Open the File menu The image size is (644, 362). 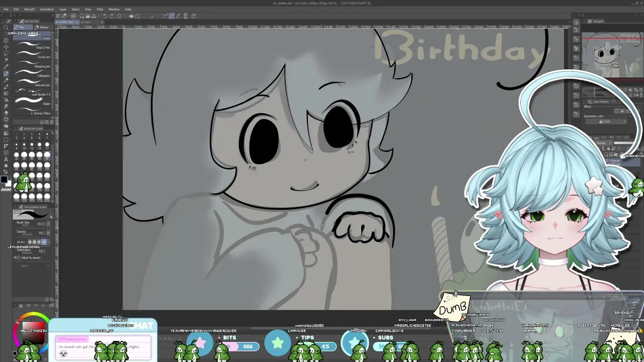(6, 9)
